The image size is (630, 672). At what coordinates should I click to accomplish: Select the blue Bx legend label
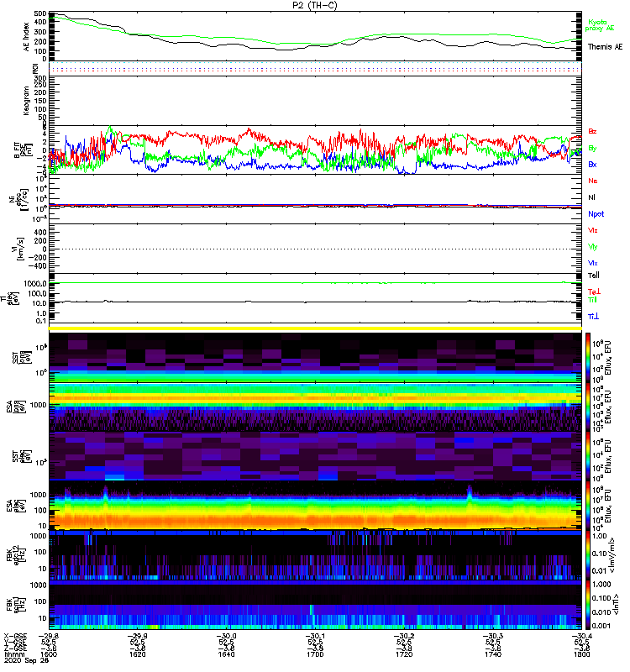[x=592, y=164]
